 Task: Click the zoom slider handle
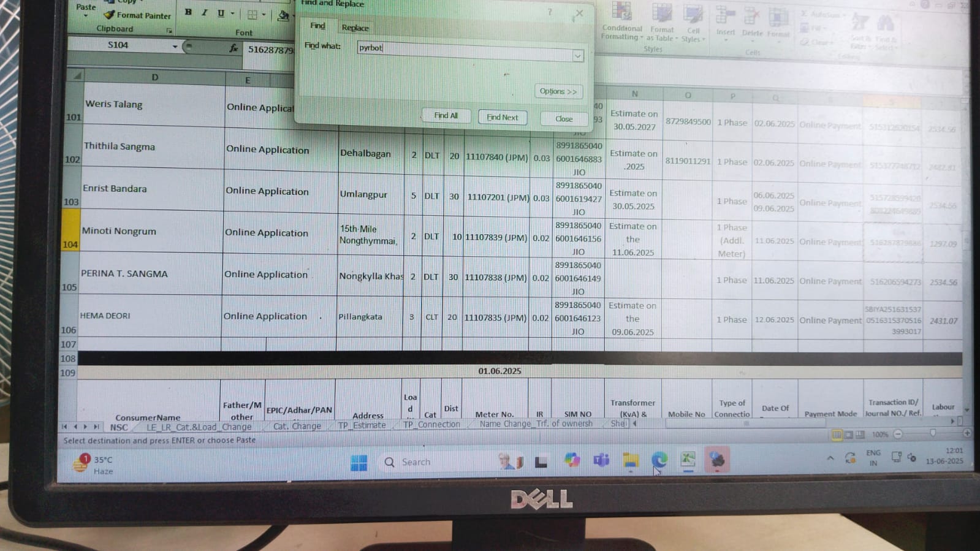point(933,433)
